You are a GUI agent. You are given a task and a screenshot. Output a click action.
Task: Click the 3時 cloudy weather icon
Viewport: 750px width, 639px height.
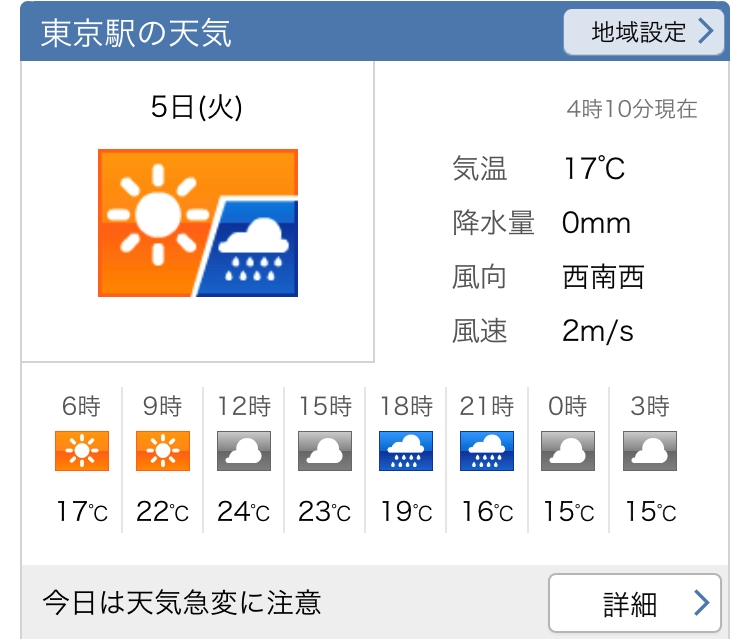650,451
